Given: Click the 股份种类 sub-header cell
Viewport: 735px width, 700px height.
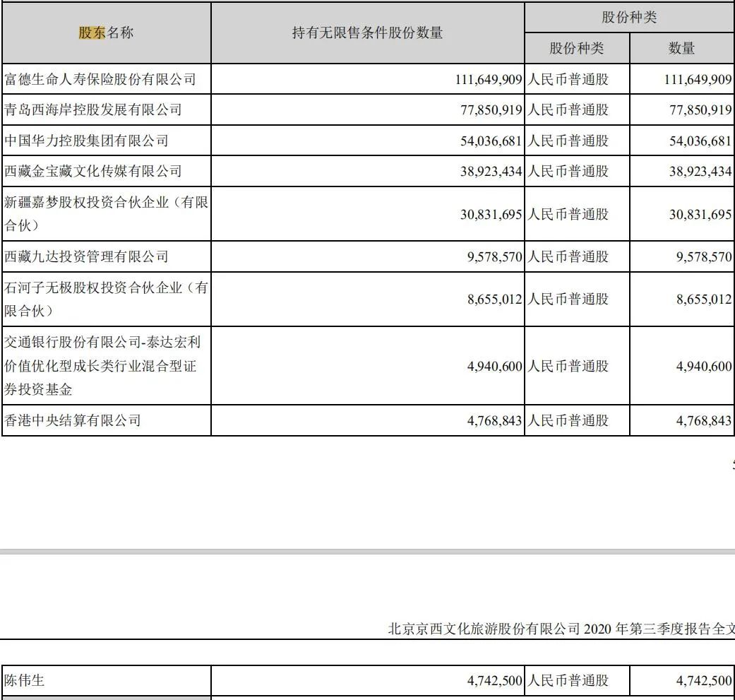Looking at the screenshot, I should [577, 48].
